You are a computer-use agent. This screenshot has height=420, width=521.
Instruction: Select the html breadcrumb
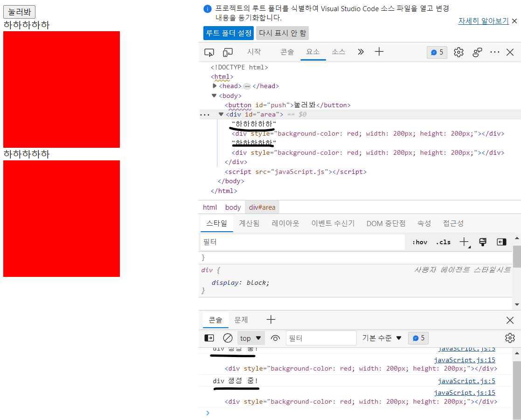tap(210, 207)
